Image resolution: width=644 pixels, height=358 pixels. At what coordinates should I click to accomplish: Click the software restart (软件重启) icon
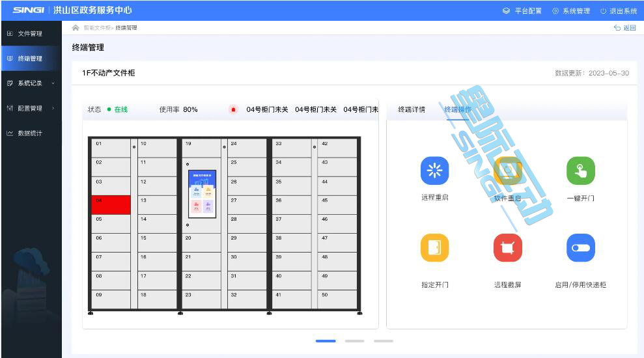point(507,171)
